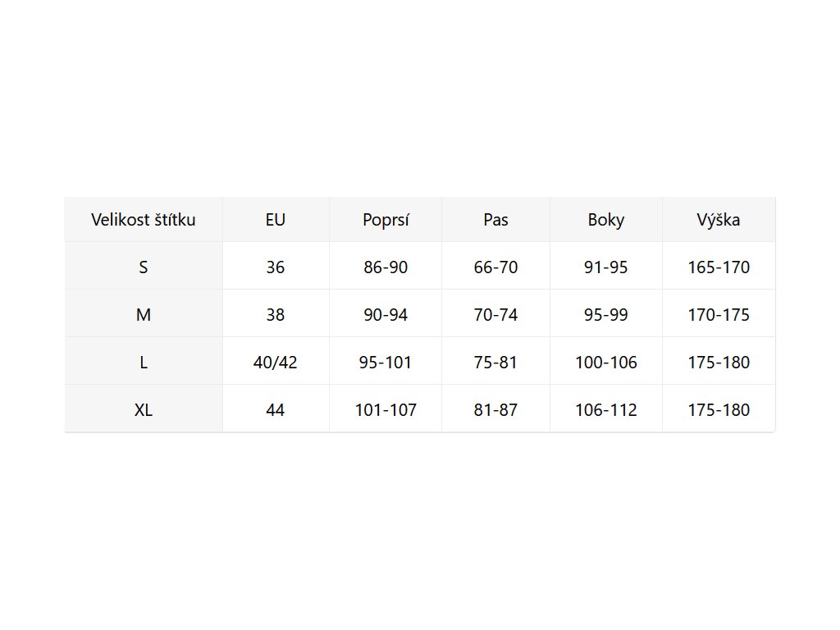Click the EU size 40/42 cell
This screenshot has height=630, width=840.
click(276, 363)
